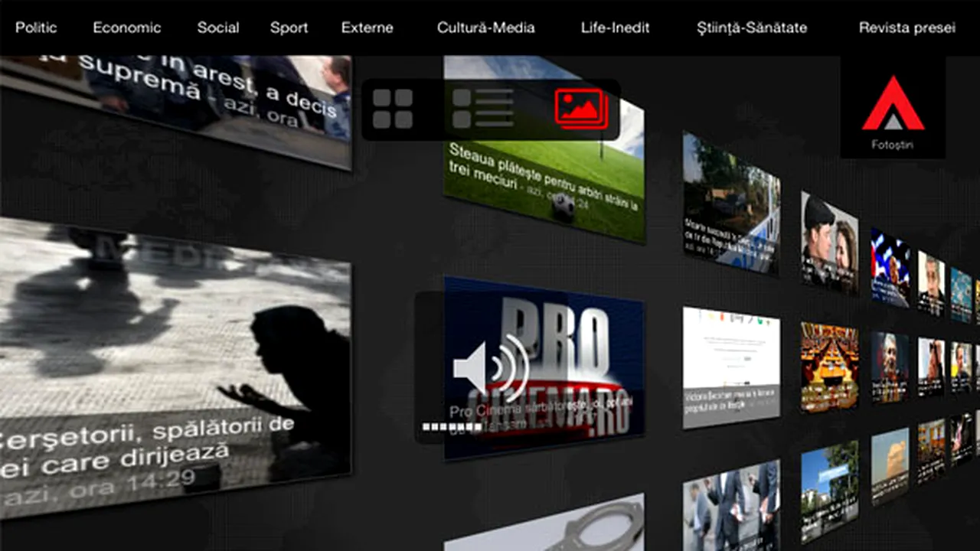Open the Economic category

coord(127,28)
